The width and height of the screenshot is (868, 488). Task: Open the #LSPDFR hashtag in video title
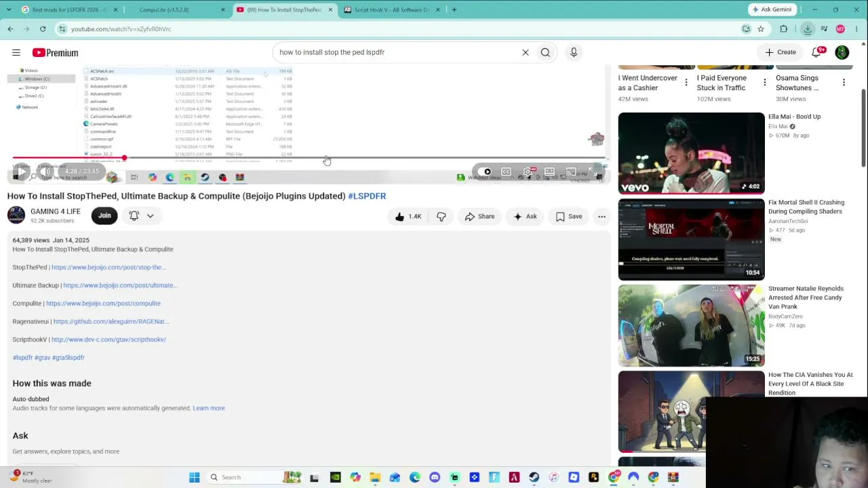click(367, 196)
